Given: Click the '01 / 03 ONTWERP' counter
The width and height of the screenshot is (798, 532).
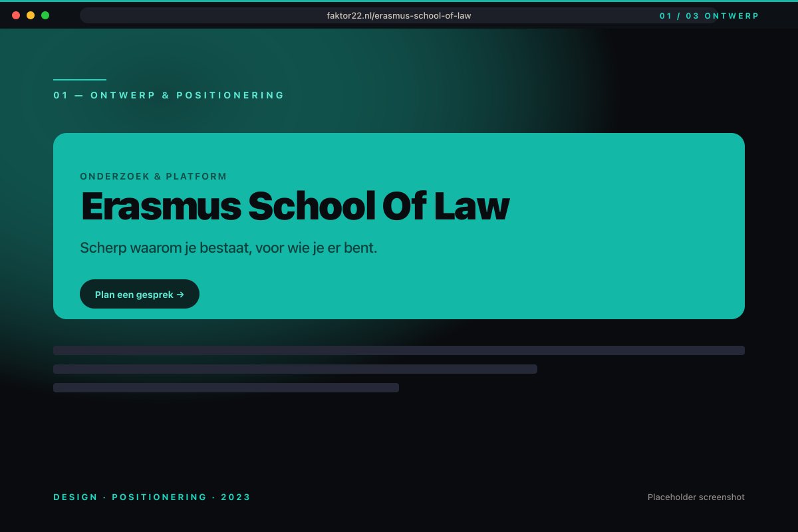Looking at the screenshot, I should [x=709, y=15].
